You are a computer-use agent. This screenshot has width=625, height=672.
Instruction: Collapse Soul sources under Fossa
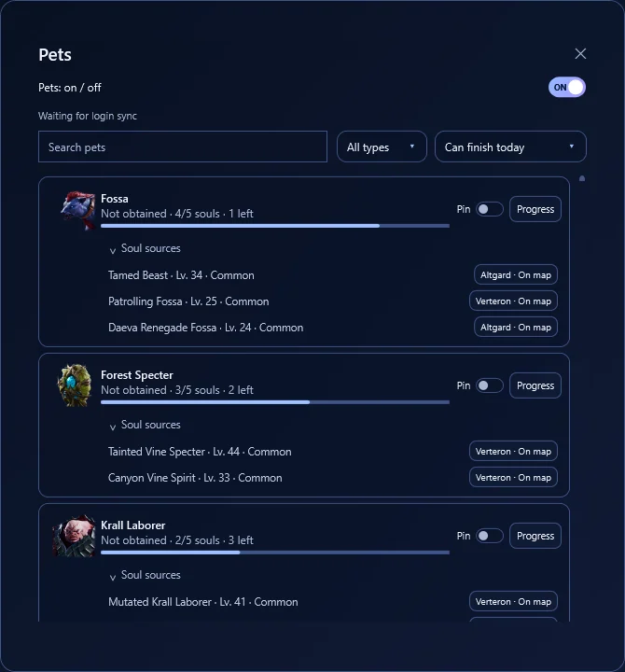146,248
